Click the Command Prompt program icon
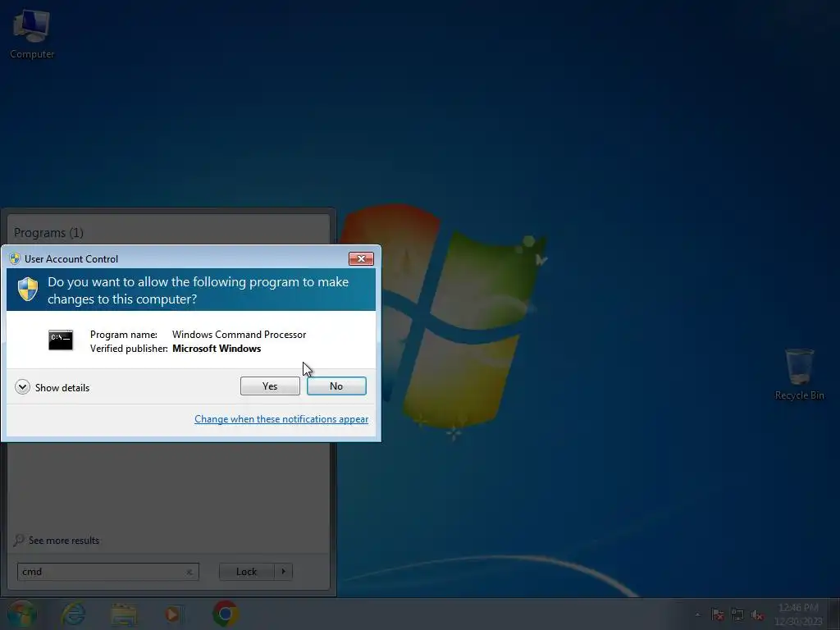Screen dimensions: 840x630 tap(61, 340)
